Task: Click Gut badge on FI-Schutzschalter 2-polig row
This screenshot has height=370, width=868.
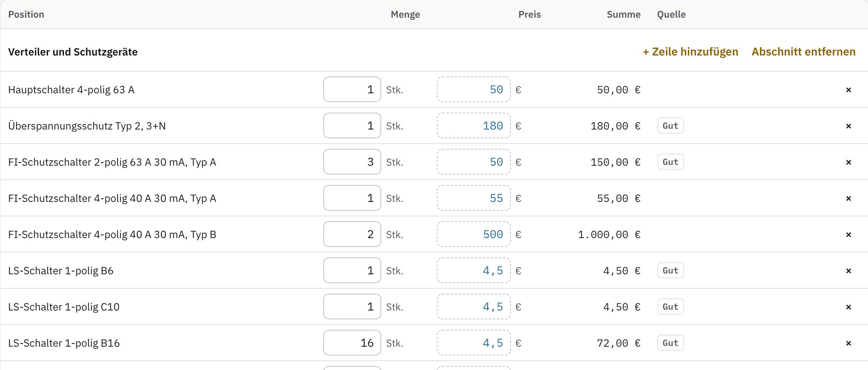Action: click(670, 162)
